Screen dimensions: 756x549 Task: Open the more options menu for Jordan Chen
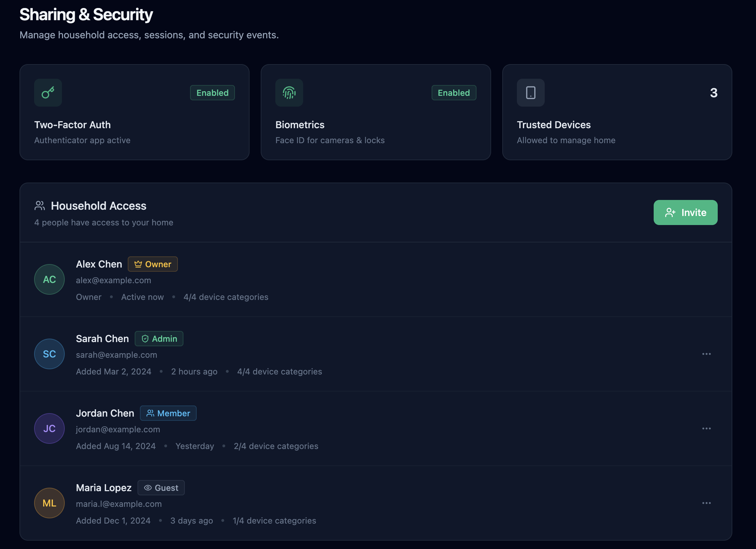707,428
